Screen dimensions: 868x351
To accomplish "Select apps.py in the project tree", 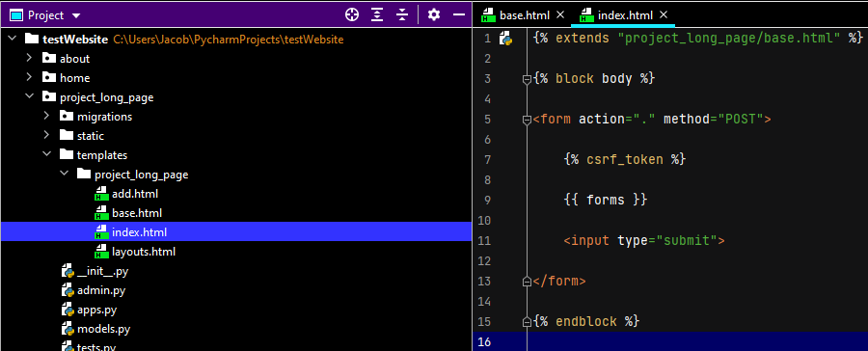I will [x=96, y=310].
